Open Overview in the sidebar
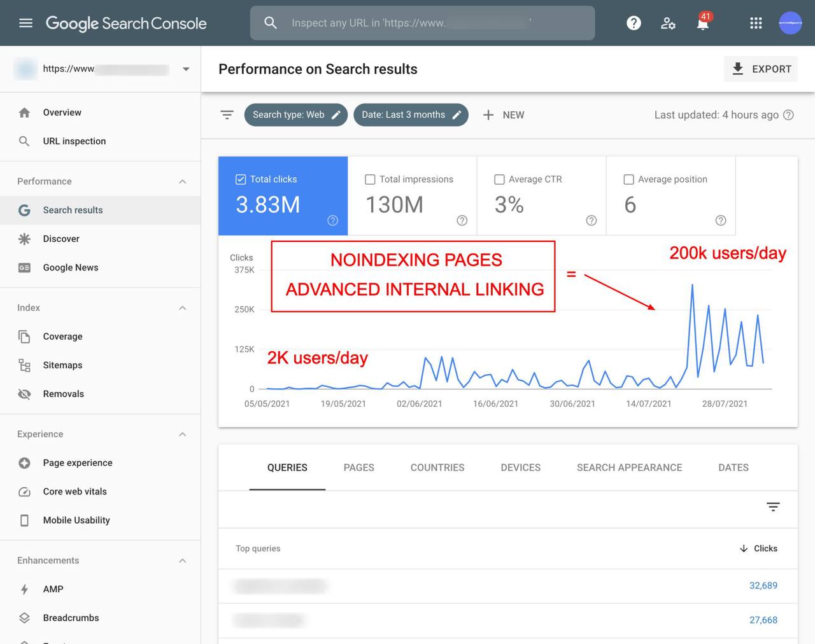 point(100,113)
